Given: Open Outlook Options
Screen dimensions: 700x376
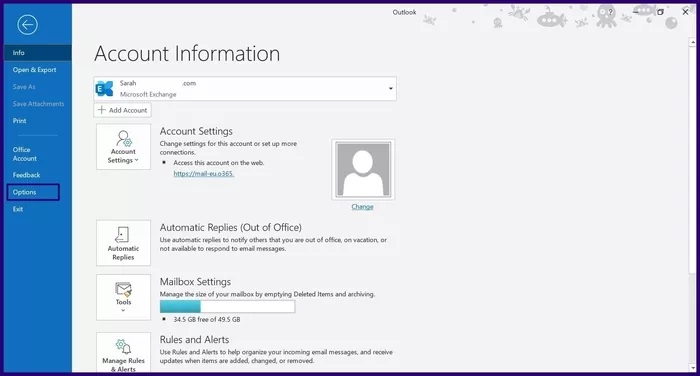Looking at the screenshot, I should [33, 192].
